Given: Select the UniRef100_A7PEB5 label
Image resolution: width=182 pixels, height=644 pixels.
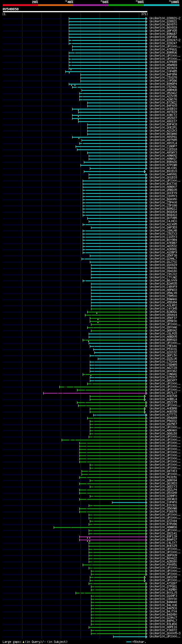Looking at the screenshot, I should tap(163, 62).
